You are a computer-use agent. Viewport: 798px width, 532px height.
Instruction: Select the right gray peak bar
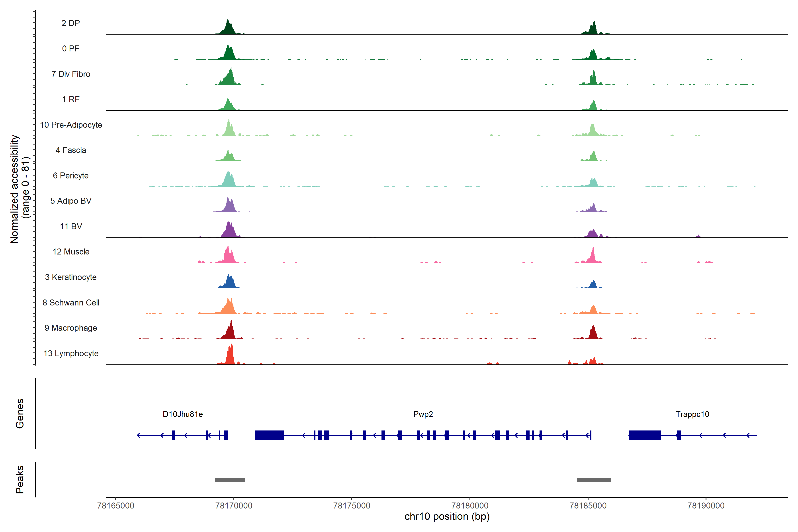pyautogui.click(x=594, y=479)
